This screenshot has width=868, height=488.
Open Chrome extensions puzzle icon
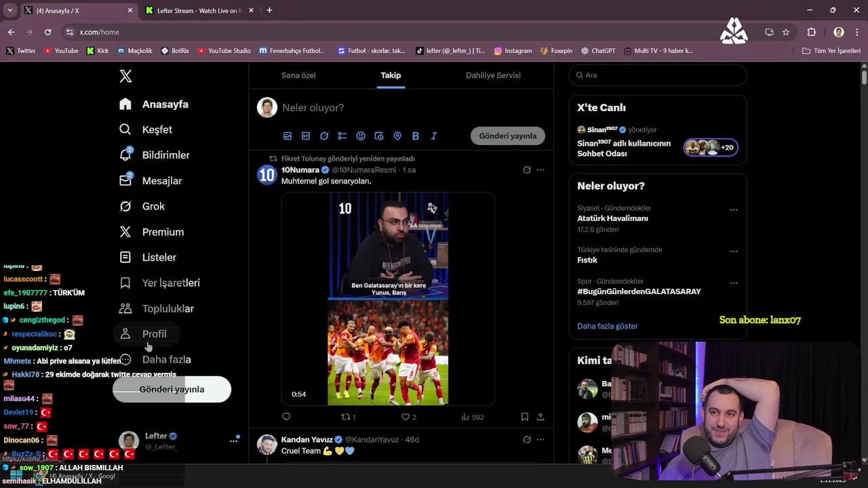point(812,32)
